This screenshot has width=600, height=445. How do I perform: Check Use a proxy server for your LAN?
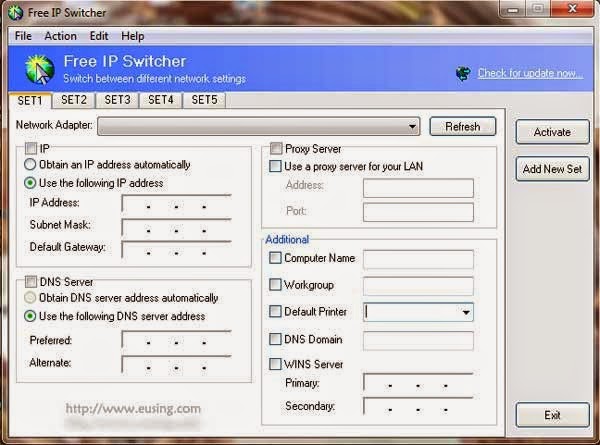click(x=275, y=166)
